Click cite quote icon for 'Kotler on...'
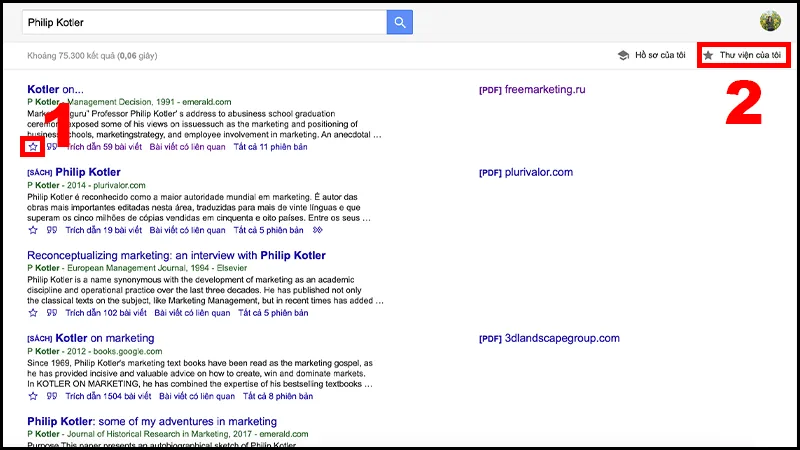800x450 pixels. (51, 147)
